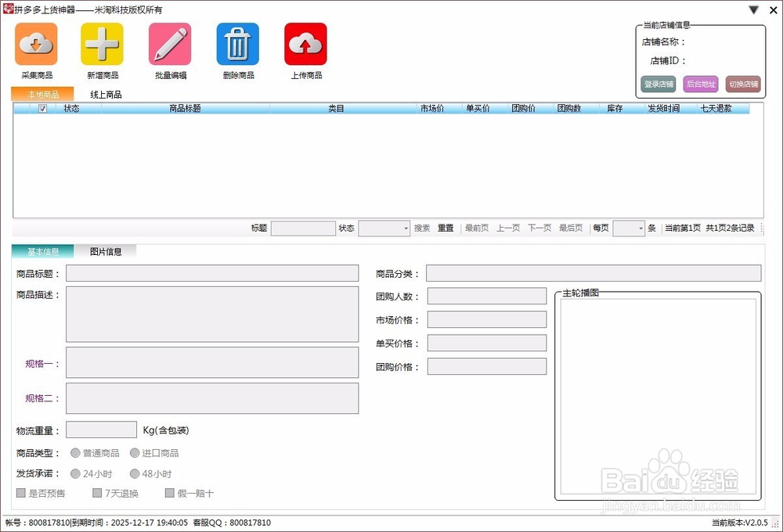Go to 最后页 last page

(x=571, y=228)
